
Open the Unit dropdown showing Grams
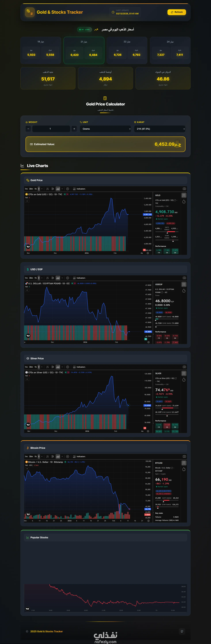pos(105,129)
